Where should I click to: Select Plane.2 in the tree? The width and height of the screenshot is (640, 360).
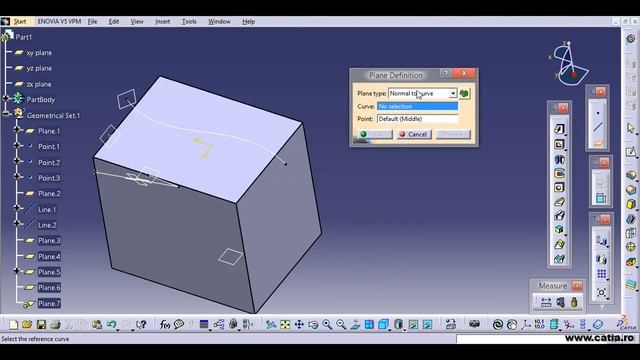[x=49, y=193]
